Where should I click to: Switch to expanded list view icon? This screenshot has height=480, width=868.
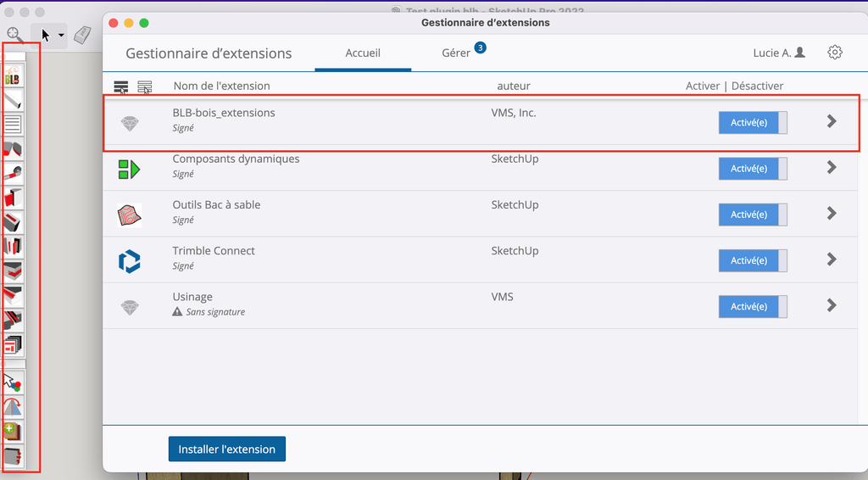120,87
